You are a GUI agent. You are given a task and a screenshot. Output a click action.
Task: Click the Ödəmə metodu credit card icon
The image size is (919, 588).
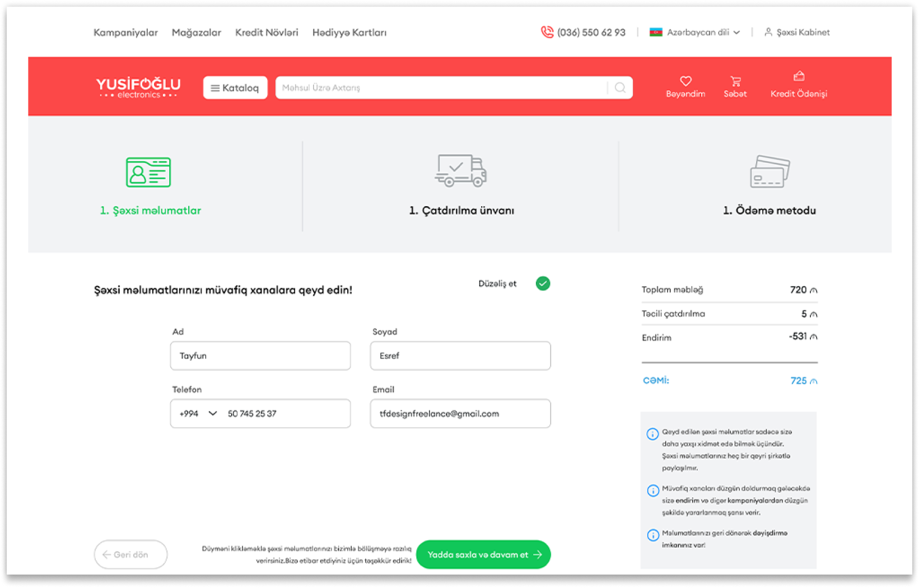(x=769, y=171)
